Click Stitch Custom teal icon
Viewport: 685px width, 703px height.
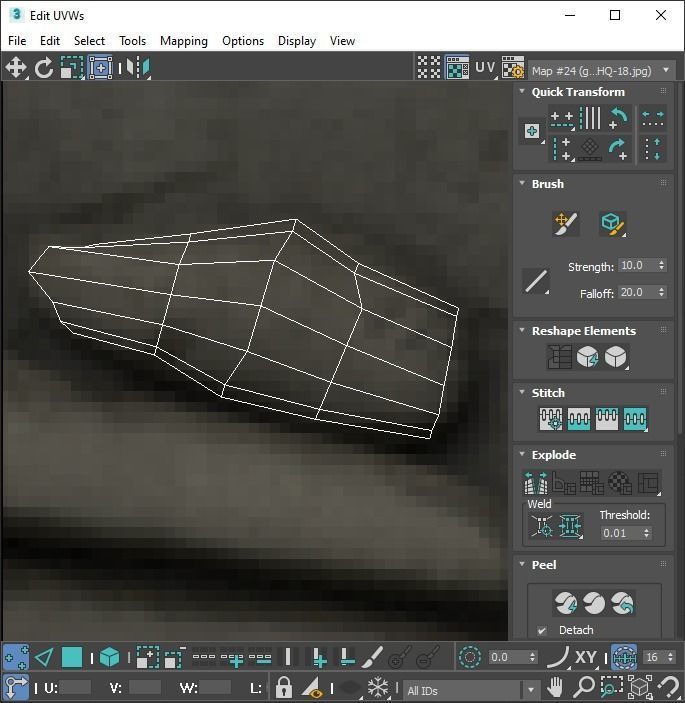(x=635, y=419)
